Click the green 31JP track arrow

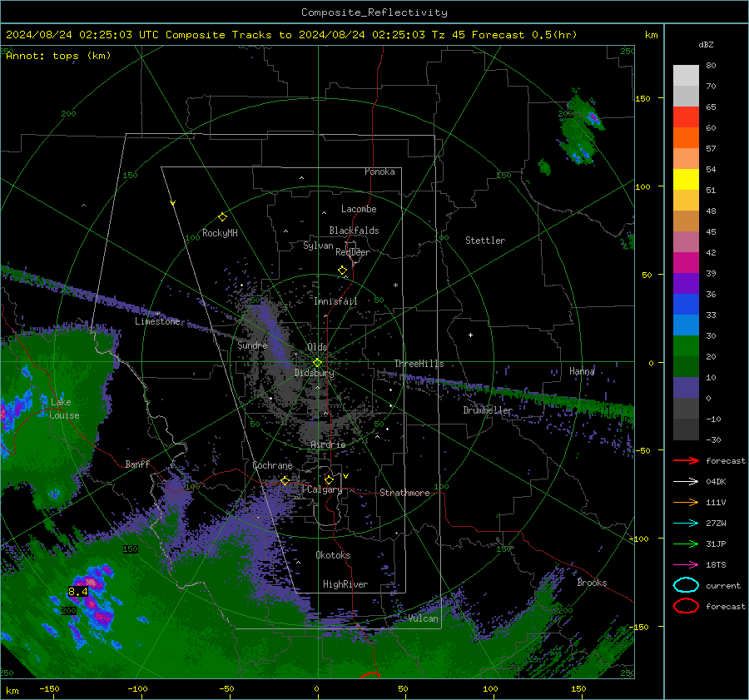tap(686, 544)
